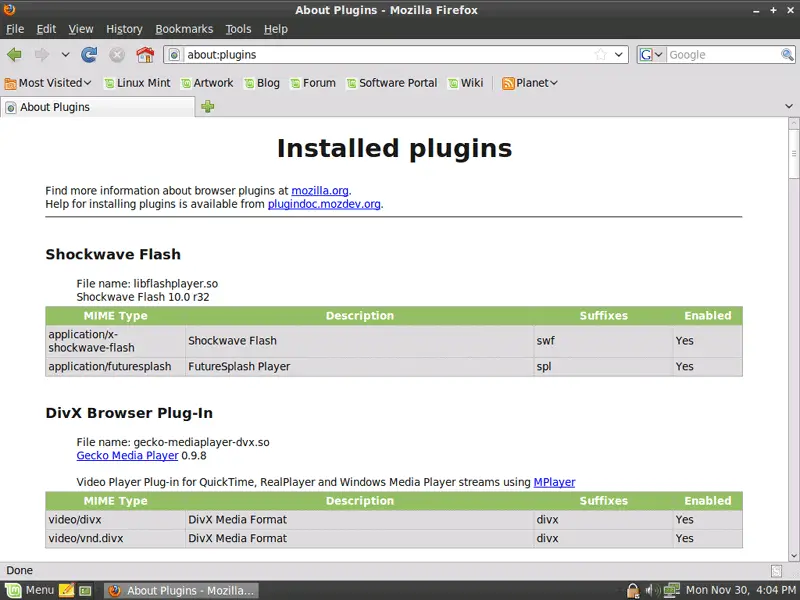Open the Edit menu
Viewport: 800px width, 600px height.
click(46, 29)
